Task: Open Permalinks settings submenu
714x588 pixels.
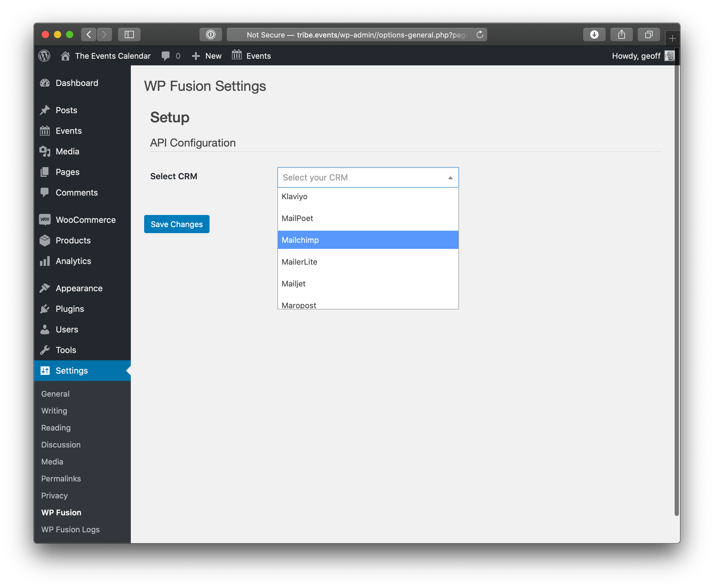Action: click(x=61, y=479)
